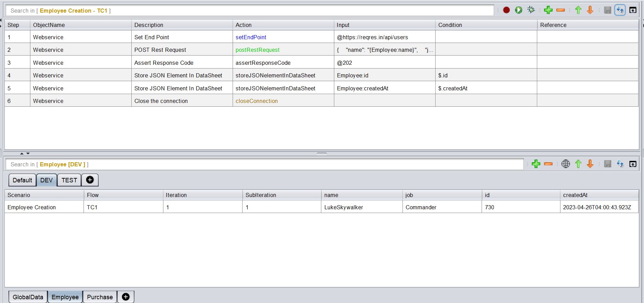
Task: Open the GlobalData sheet tab
Action: click(x=28, y=297)
